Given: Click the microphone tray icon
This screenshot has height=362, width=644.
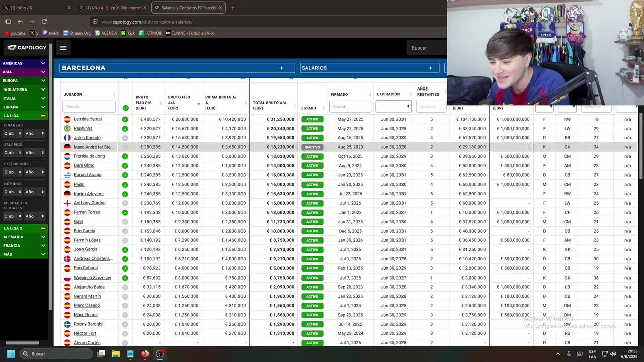Looking at the screenshot, I should (569, 354).
